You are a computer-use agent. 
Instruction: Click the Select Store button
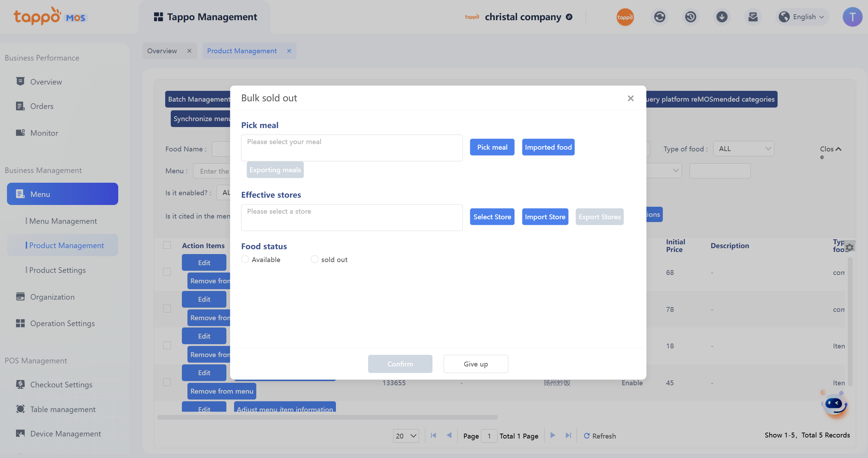[492, 217]
